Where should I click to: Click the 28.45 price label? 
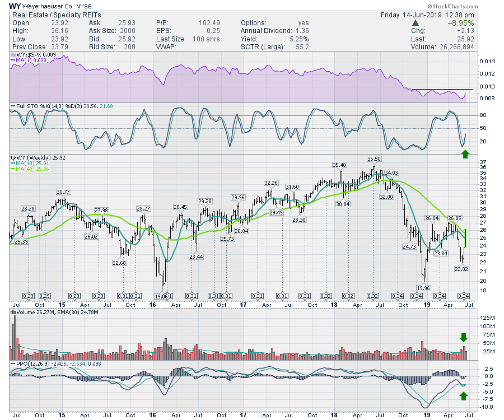(180, 207)
